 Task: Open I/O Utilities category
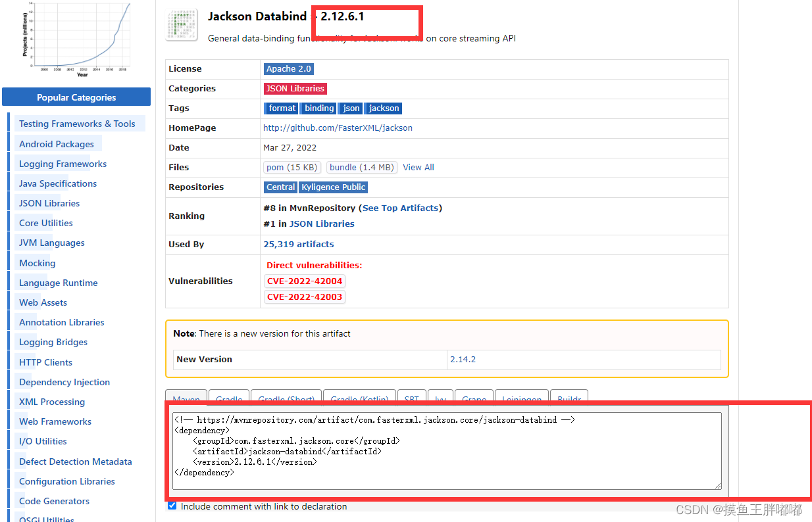point(43,441)
